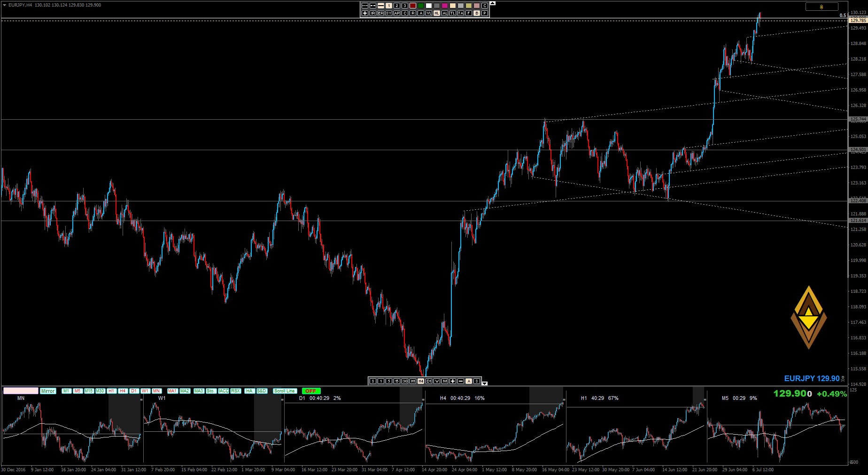
Task: Select the dotted line style icon
Action: [x=365, y=6]
